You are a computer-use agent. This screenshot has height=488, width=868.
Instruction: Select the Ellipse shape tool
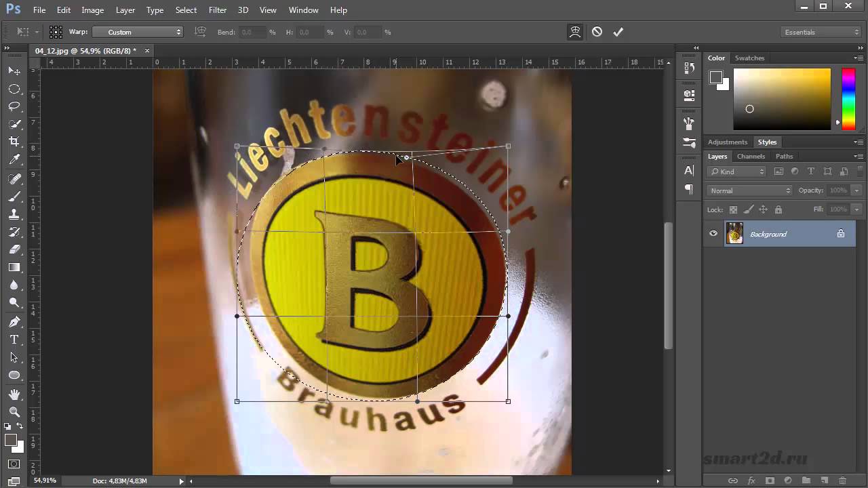click(14, 375)
